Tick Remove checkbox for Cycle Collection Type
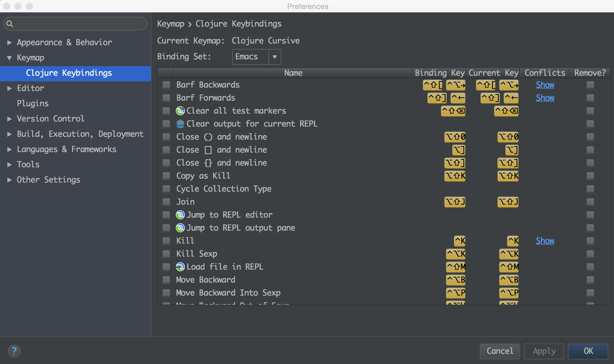 coord(590,189)
